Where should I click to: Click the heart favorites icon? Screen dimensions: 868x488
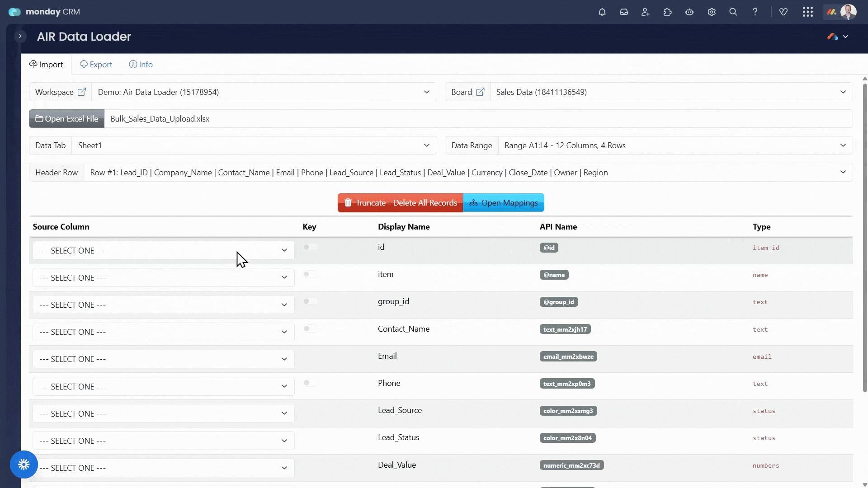[783, 12]
